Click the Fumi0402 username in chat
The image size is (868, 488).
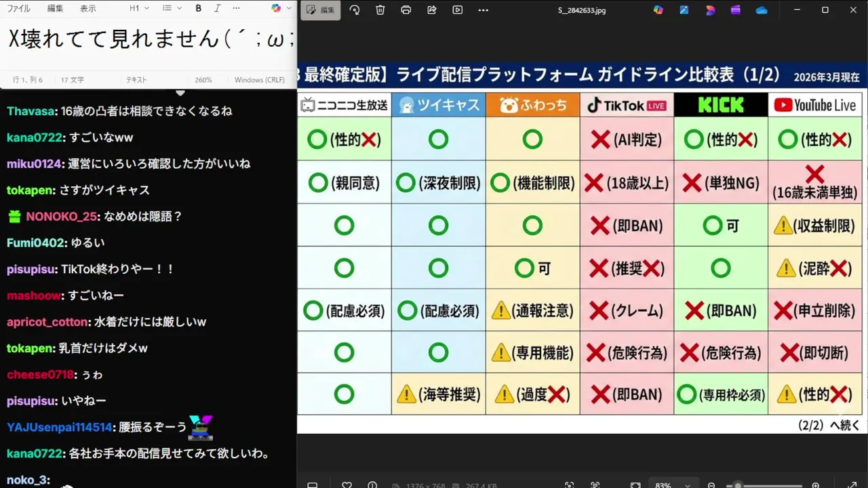tap(34, 243)
